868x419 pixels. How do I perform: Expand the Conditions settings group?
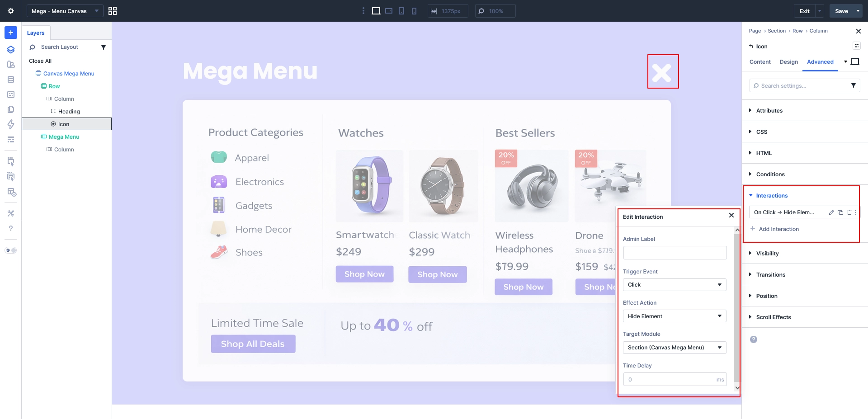770,174
